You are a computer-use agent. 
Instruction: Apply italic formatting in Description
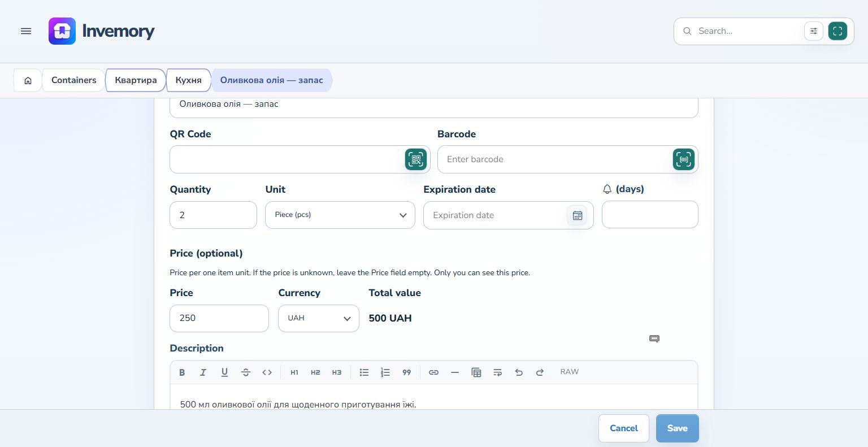point(203,372)
